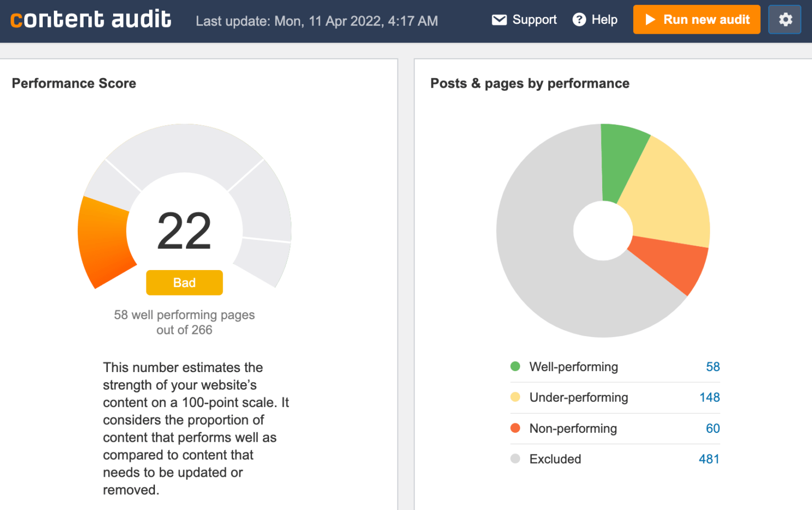Open the 481 excluded pages link
Screen dimensions: 812x510
[708, 459]
